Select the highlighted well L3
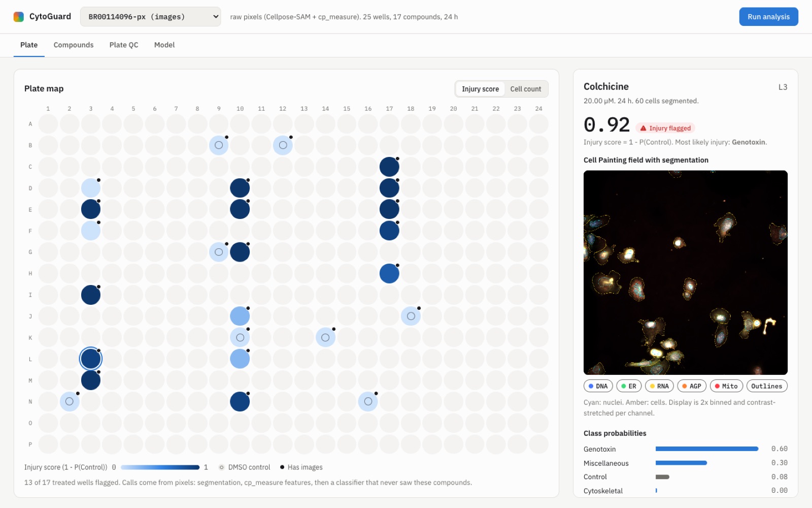 [91, 359]
